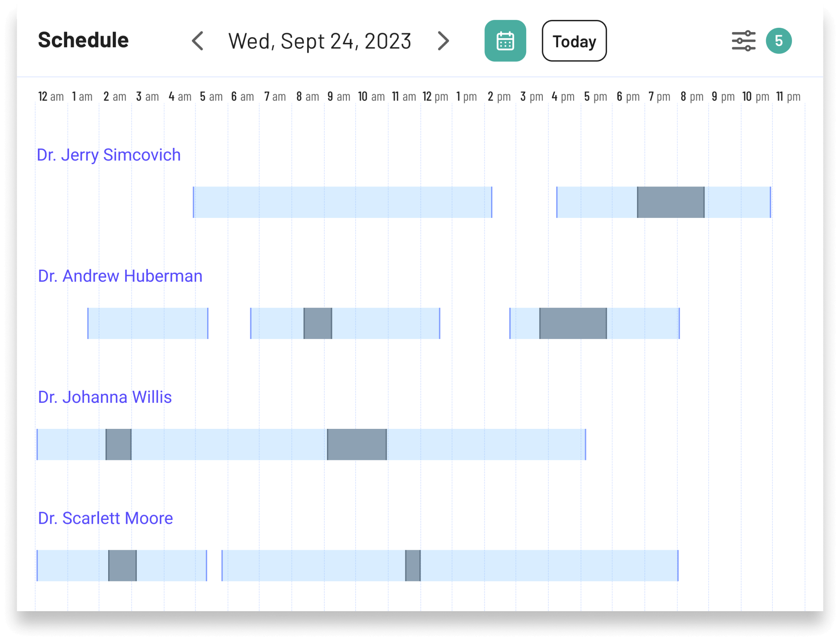This screenshot has width=840, height=641.
Task: Select Dr. Moore's early morning booked block
Action: point(122,565)
